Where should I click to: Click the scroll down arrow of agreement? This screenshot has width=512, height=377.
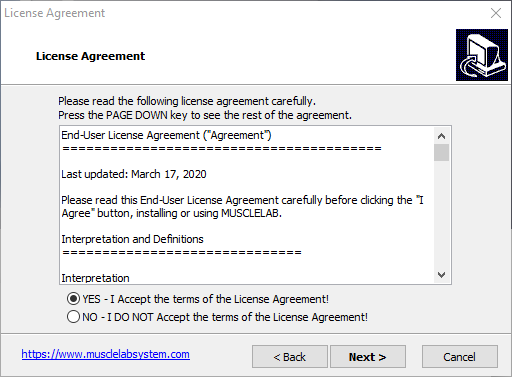coord(441,275)
